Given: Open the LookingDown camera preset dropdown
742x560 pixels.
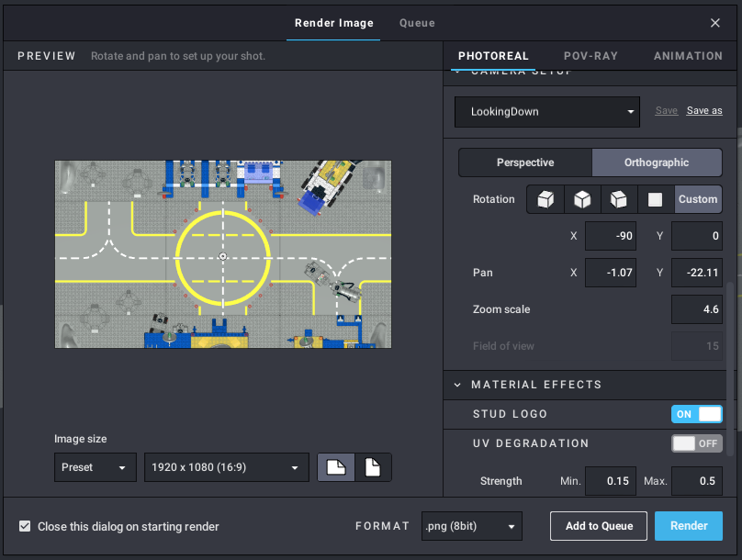Looking at the screenshot, I should pyautogui.click(x=546, y=112).
